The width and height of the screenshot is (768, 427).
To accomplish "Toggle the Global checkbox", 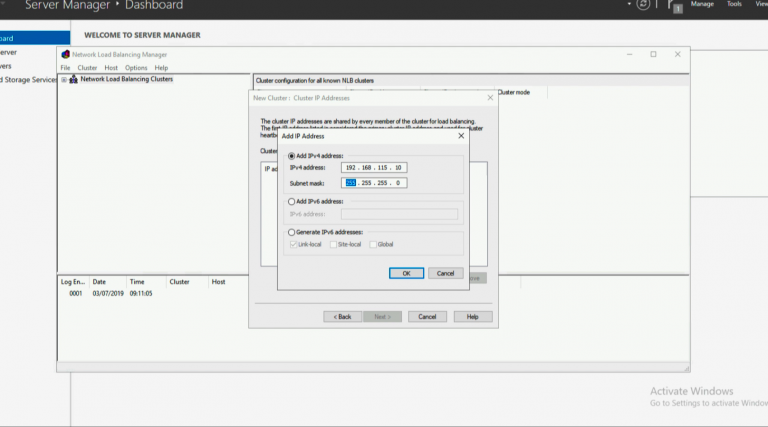I will [373, 244].
